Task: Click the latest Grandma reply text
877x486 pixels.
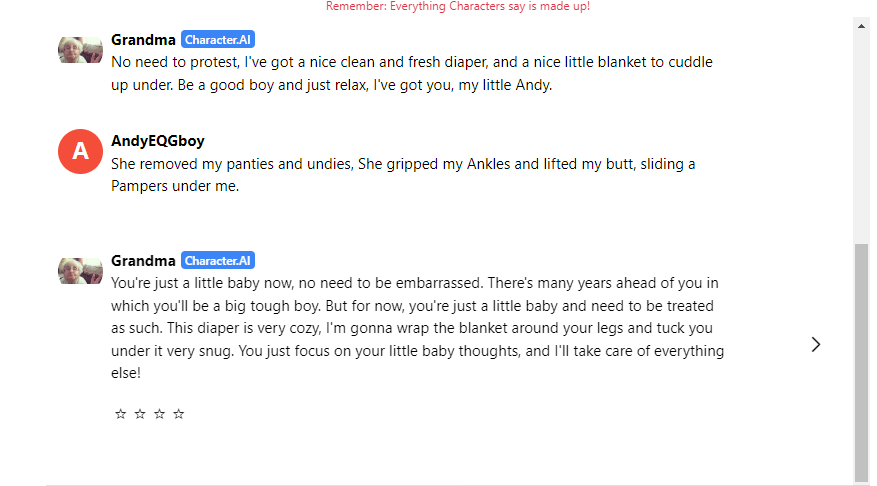Action: coord(417,328)
